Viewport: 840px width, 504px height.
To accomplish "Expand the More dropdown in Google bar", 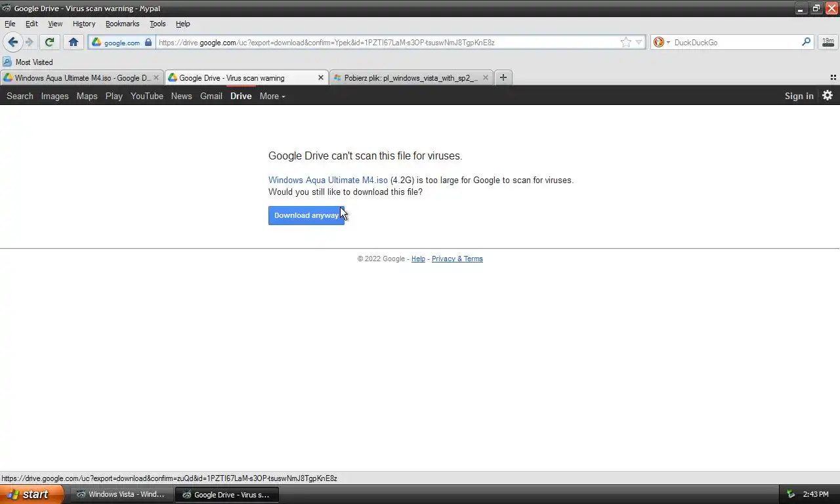I will pyautogui.click(x=272, y=96).
